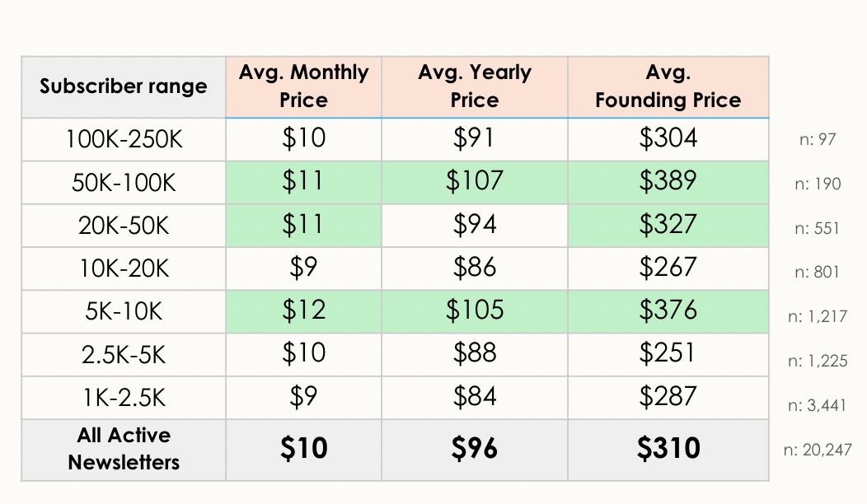Select the bold $96 yearly average
This screenshot has width=867, height=504.
point(475,449)
